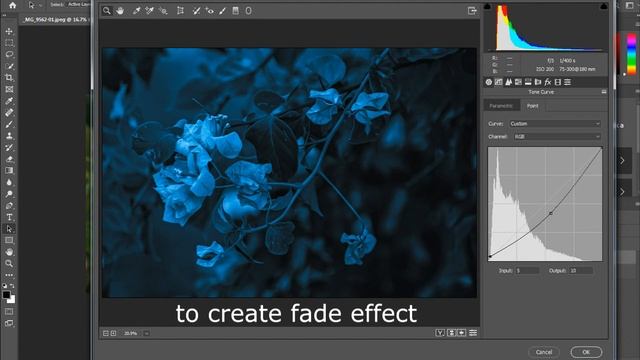The image size is (640, 360).
Task: Click the Output value field
Action: click(581, 271)
